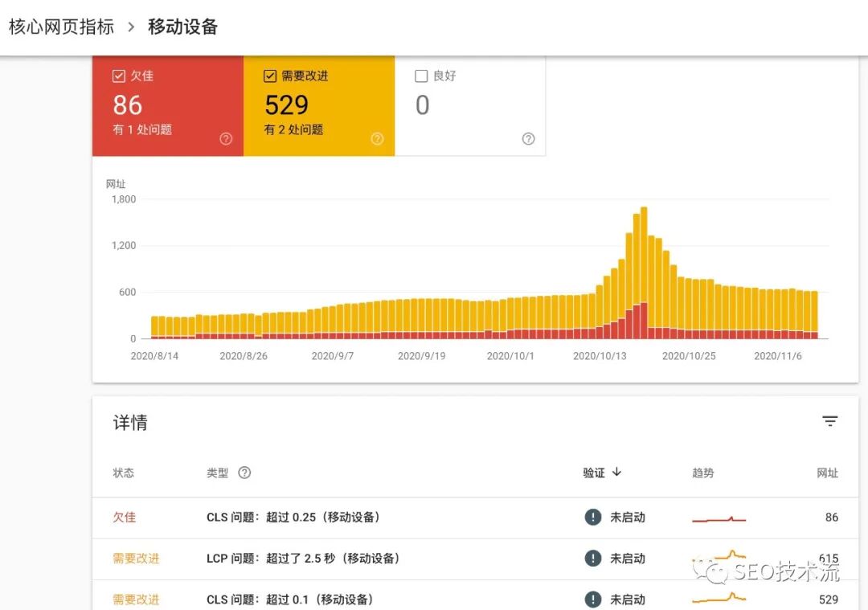Sort by 验证 column arrow

coord(616,473)
